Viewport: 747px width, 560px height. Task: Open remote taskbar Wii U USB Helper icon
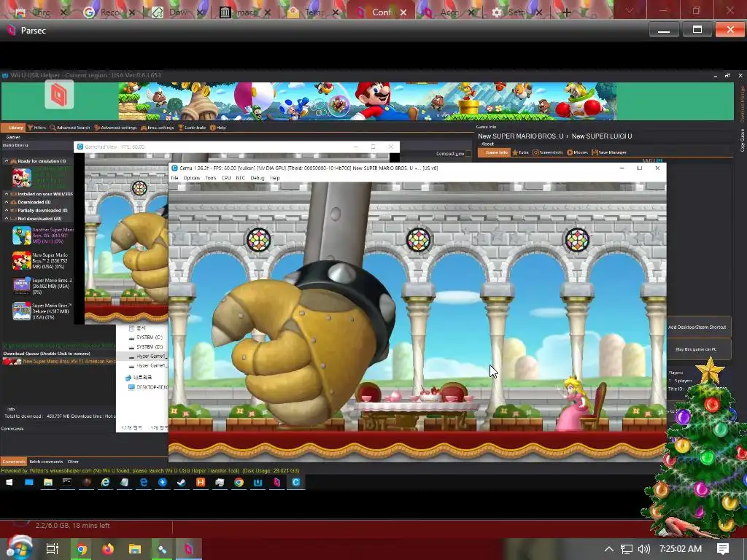point(258,483)
